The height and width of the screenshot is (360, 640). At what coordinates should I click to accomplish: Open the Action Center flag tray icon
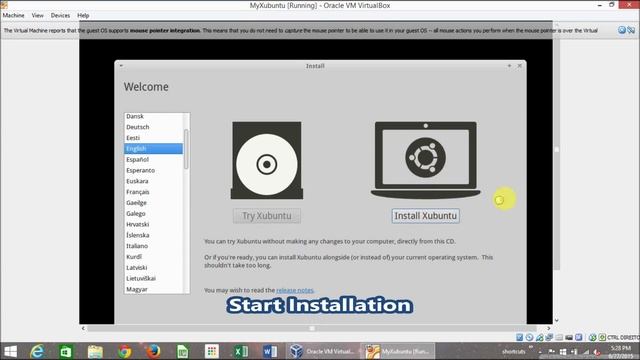[551, 352]
